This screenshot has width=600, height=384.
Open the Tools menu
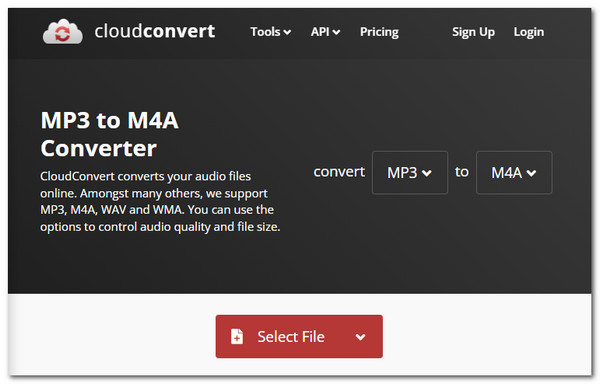tap(271, 32)
